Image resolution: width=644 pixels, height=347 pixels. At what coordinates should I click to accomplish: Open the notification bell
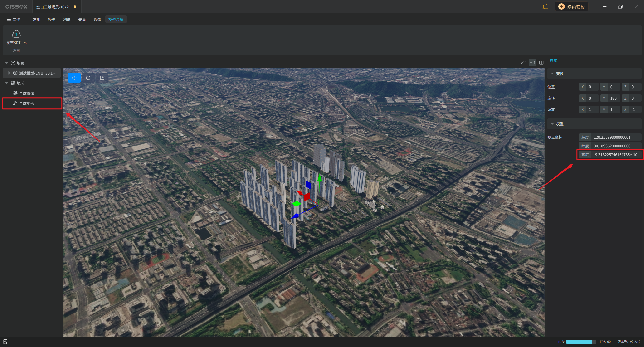click(545, 7)
